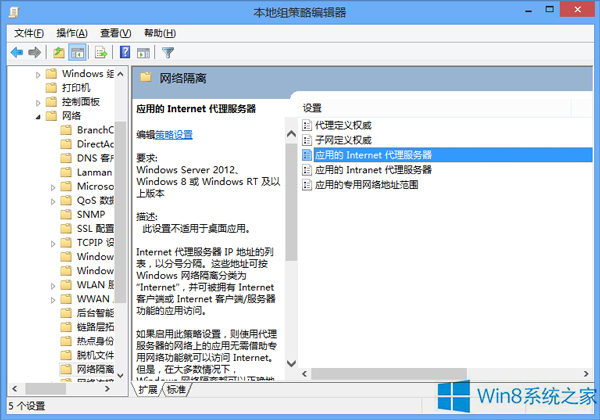The image size is (600, 420).
Task: Click tree pane scroll-up arrow
Action: [x=121, y=74]
